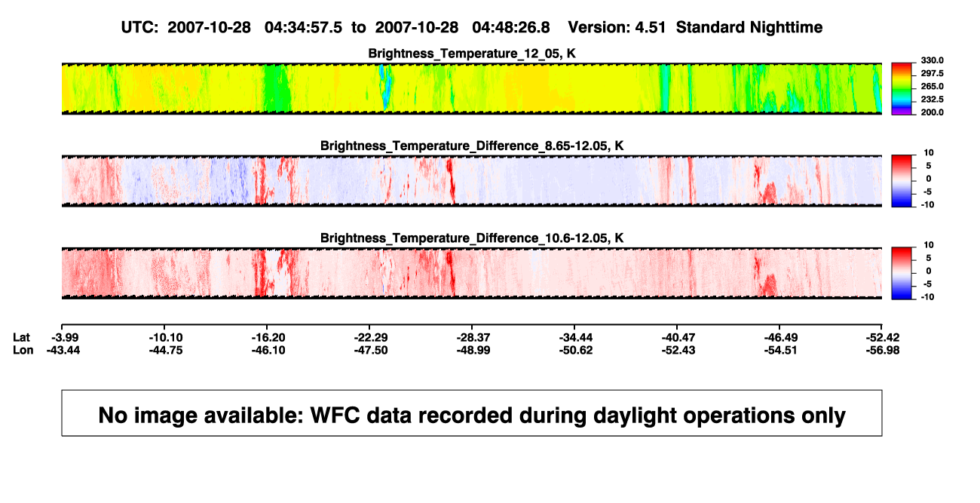
Task: Click latitude value -46.49
Action: (x=780, y=337)
